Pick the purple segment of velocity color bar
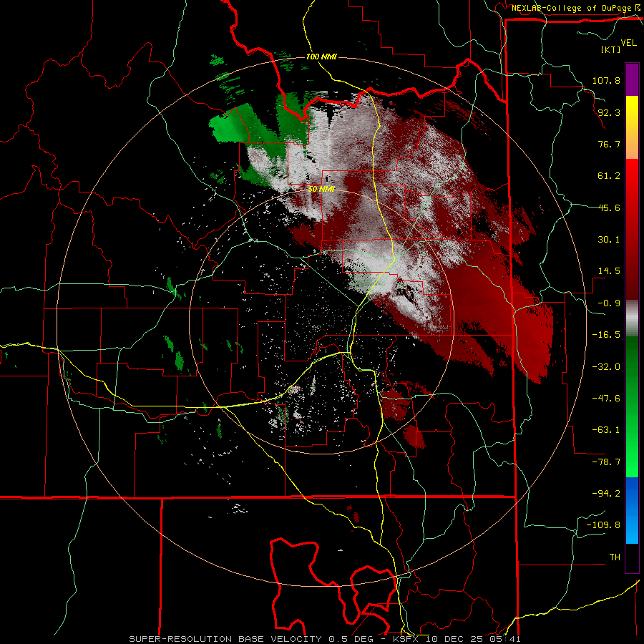The width and height of the screenshot is (644, 644). [x=632, y=79]
